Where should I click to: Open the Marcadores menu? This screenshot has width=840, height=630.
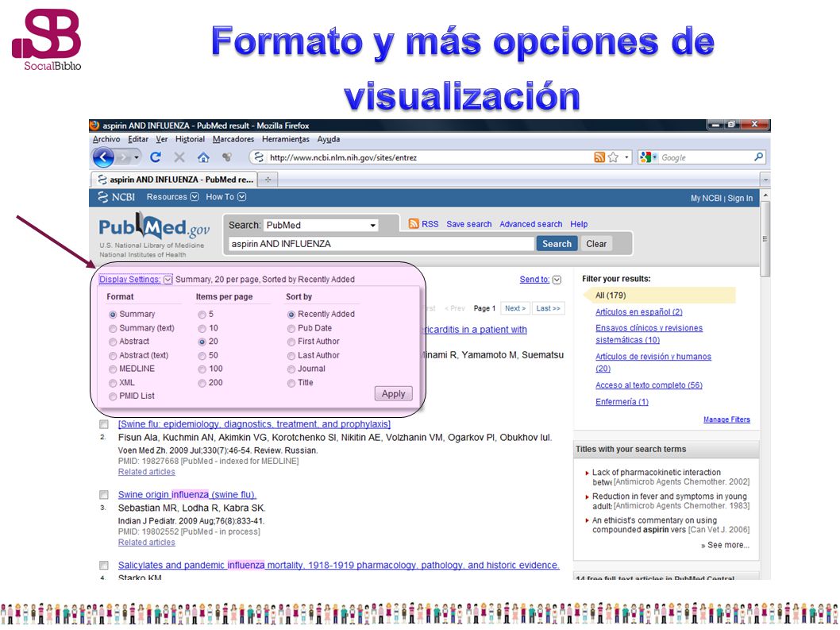[x=233, y=139]
